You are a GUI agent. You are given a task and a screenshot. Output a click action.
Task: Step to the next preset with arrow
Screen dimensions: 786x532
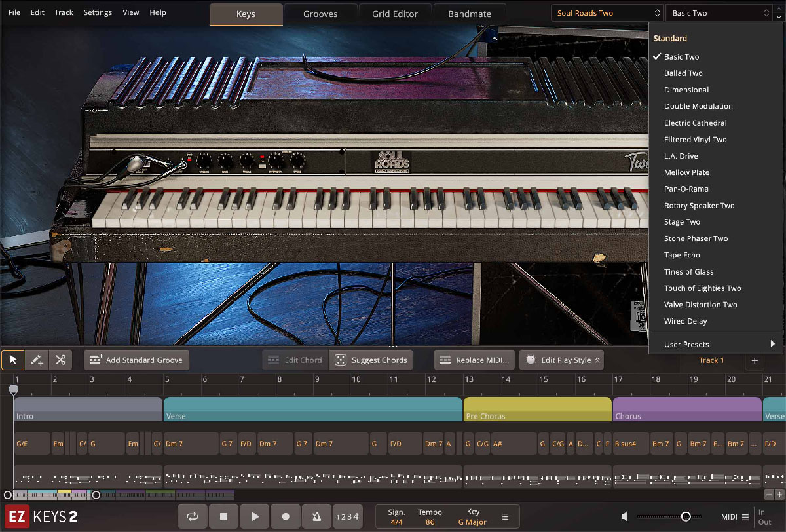point(779,17)
